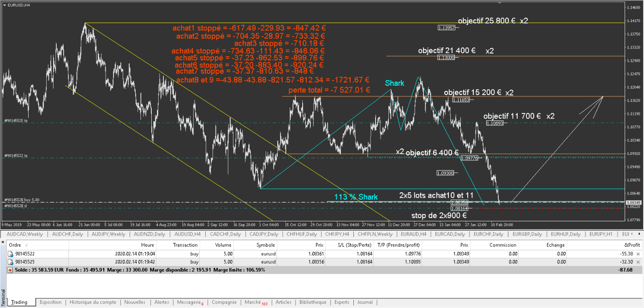
Task: Click the order icon for ticket 98145525
Action: tap(10, 262)
